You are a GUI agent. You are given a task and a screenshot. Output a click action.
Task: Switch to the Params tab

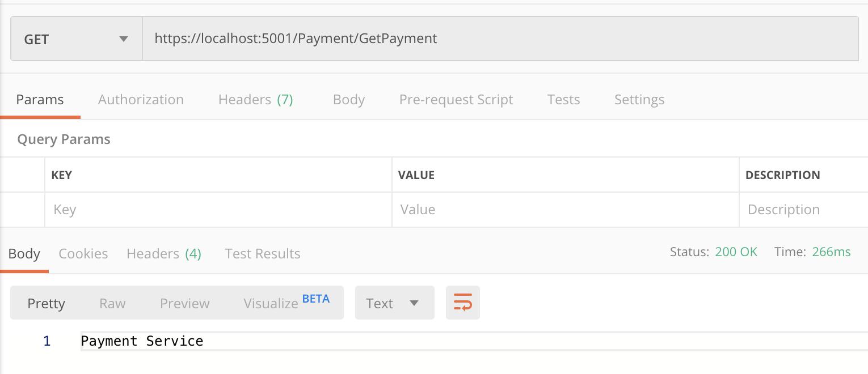40,99
